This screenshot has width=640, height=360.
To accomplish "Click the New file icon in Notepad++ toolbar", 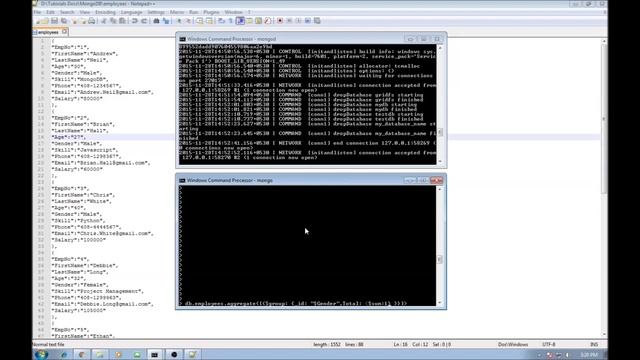I will click(x=38, y=21).
